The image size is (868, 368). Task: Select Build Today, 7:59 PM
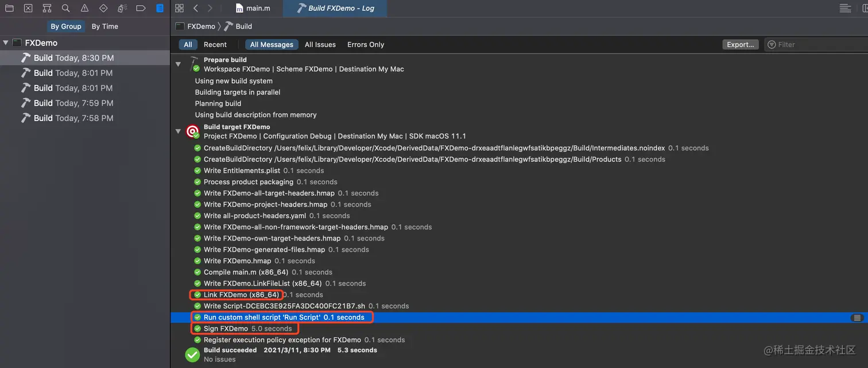pyautogui.click(x=85, y=103)
